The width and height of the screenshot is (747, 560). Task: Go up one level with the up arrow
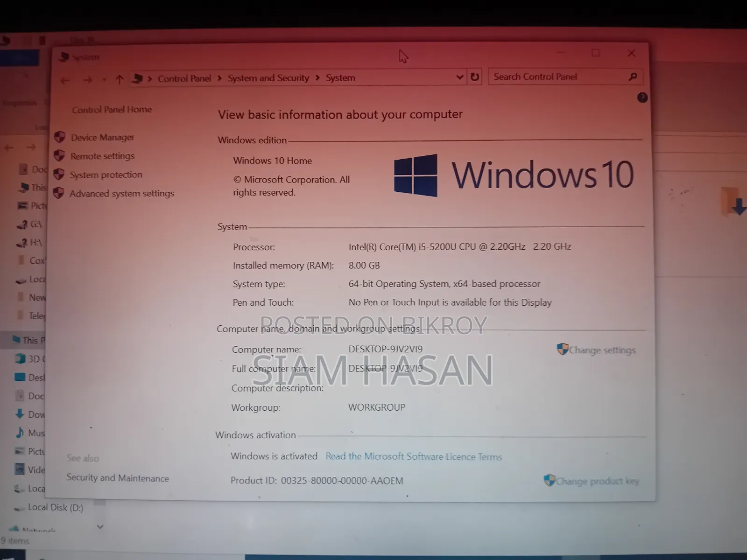pos(120,80)
